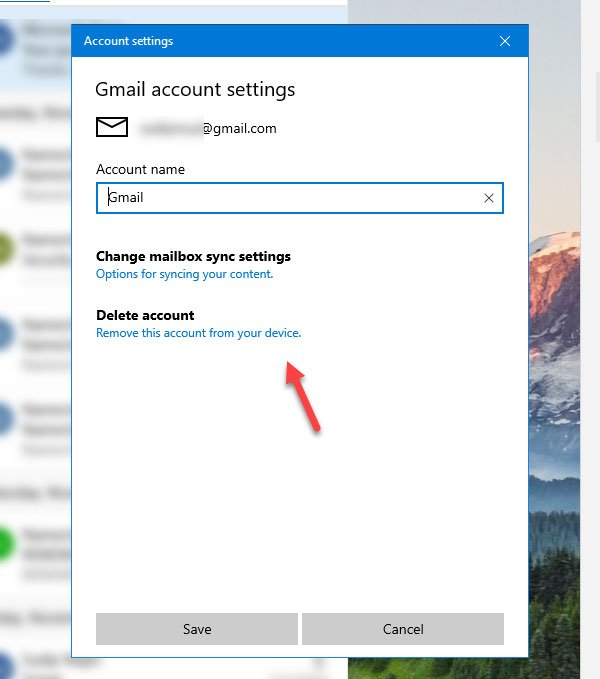Focus the Account name input field
600x679 pixels.
(x=300, y=198)
